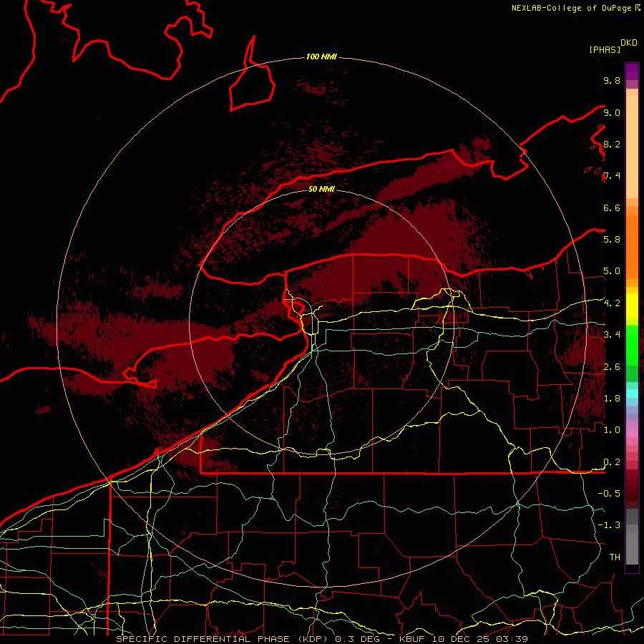Click the 1.8 value on the scale
The image size is (644, 644).
[x=612, y=399]
